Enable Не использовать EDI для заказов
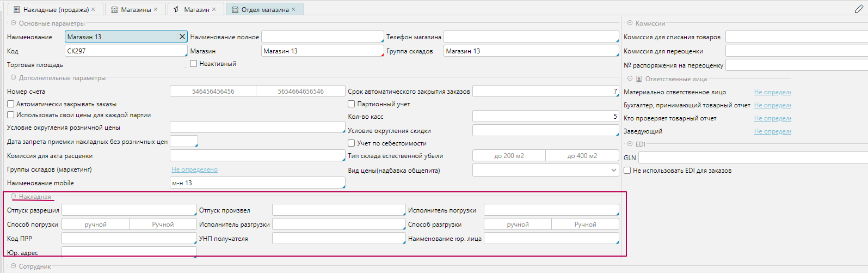The image size is (868, 273). (x=627, y=171)
